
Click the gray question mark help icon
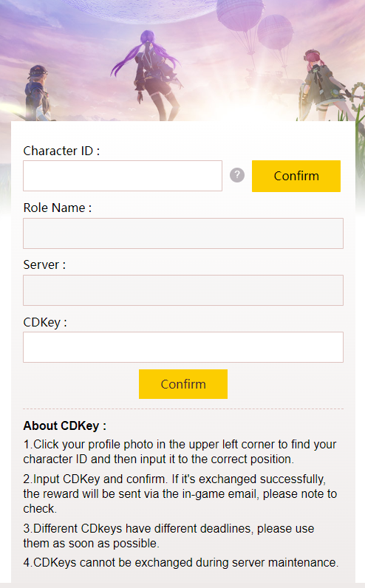point(237,175)
